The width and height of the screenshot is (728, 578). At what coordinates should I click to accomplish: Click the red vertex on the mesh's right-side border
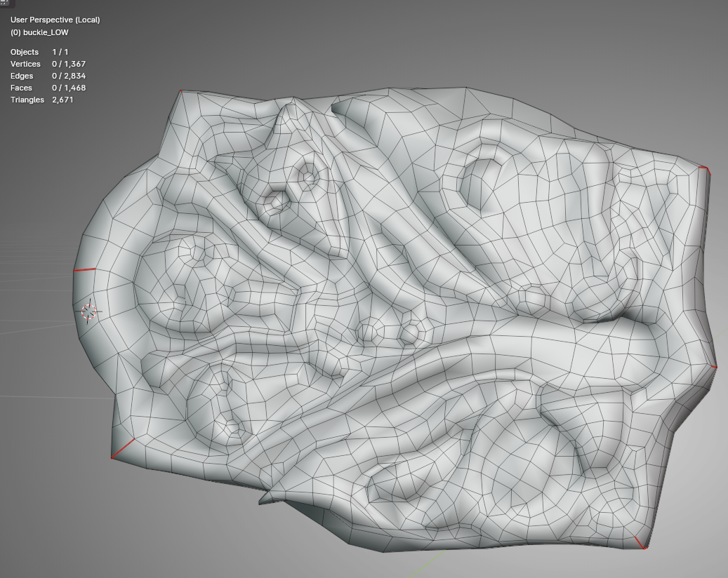click(x=715, y=366)
